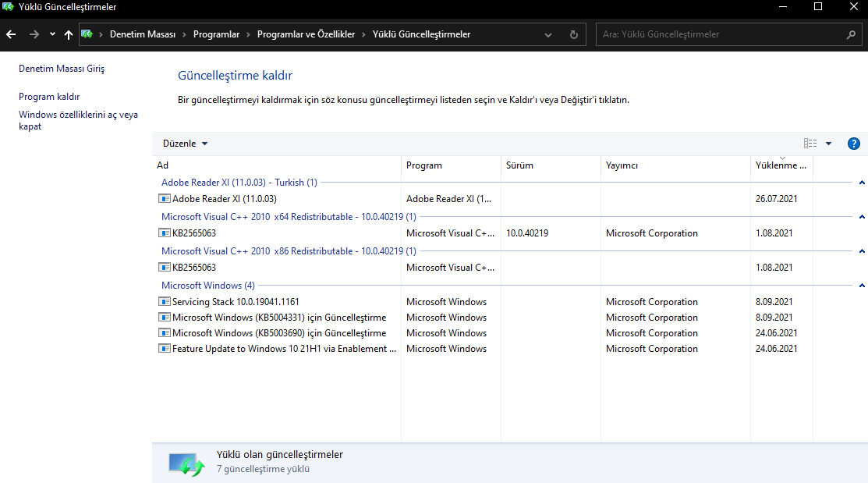The width and height of the screenshot is (868, 483).
Task: Close the Yüklü Güncelleştirmeler window
Action: click(854, 7)
